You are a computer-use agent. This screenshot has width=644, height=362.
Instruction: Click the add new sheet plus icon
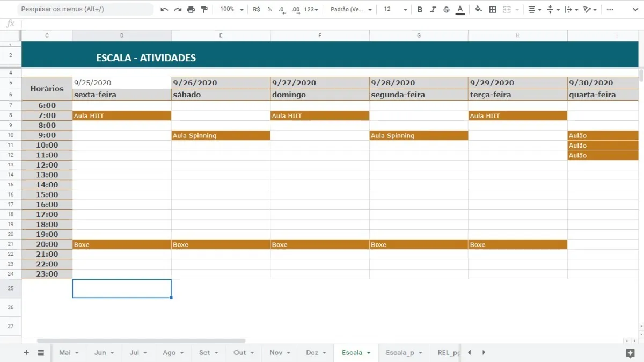tap(26, 352)
